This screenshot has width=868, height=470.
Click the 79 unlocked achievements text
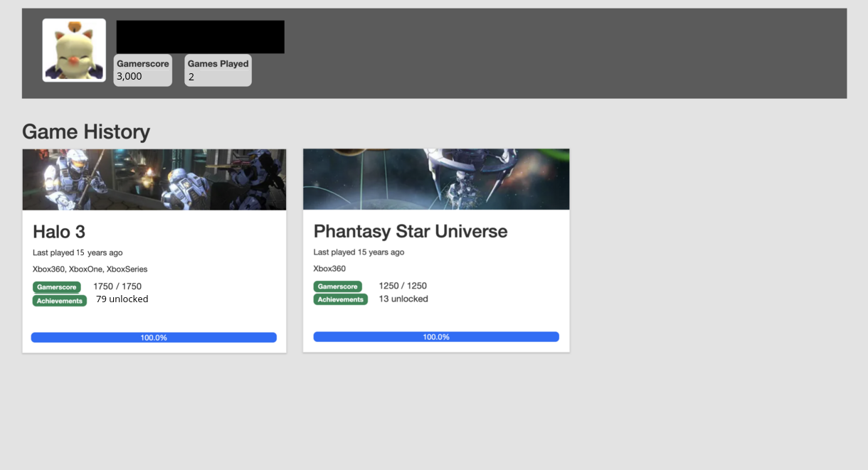(x=122, y=299)
